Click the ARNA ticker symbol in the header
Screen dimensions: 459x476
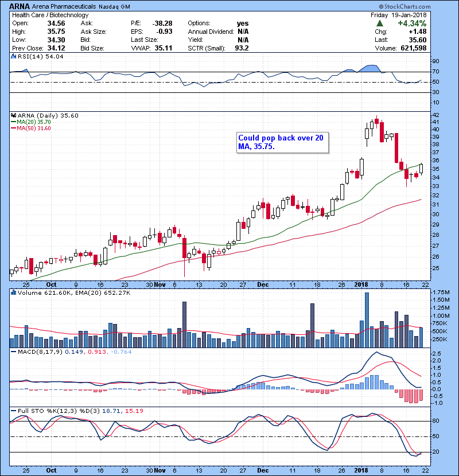click(x=20, y=6)
